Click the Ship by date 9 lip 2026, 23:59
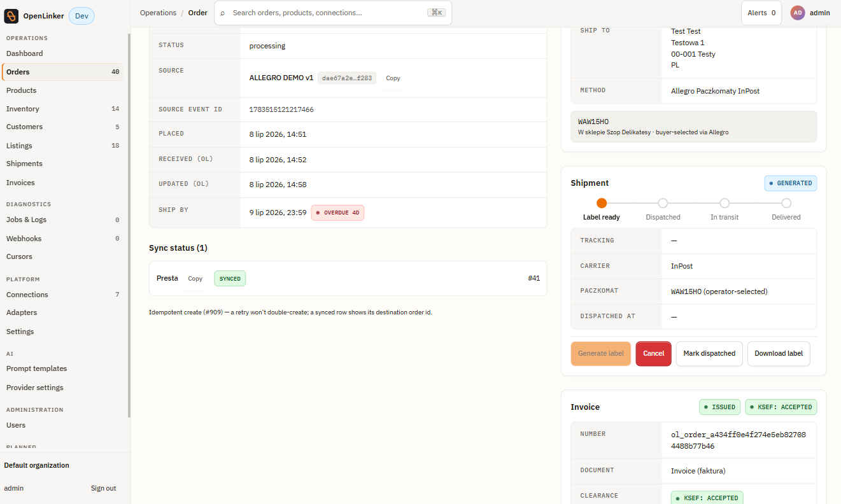The height and width of the screenshot is (504, 841). [x=278, y=213]
